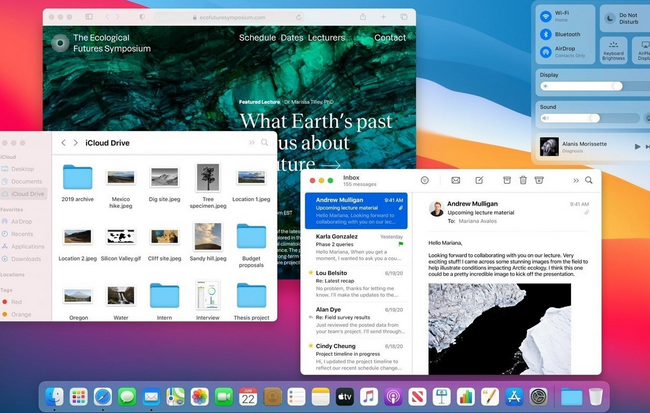Open the Schedule page on the symposium site

[x=257, y=38]
